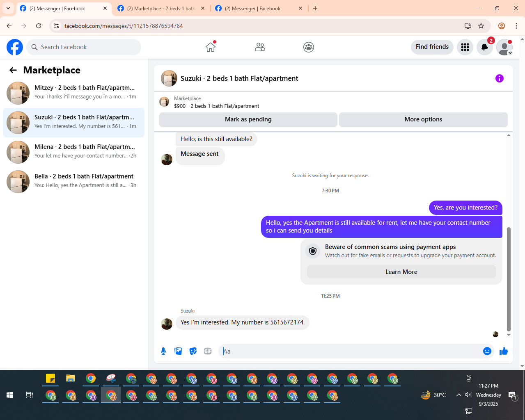Open the Bella conversation

[x=74, y=182]
